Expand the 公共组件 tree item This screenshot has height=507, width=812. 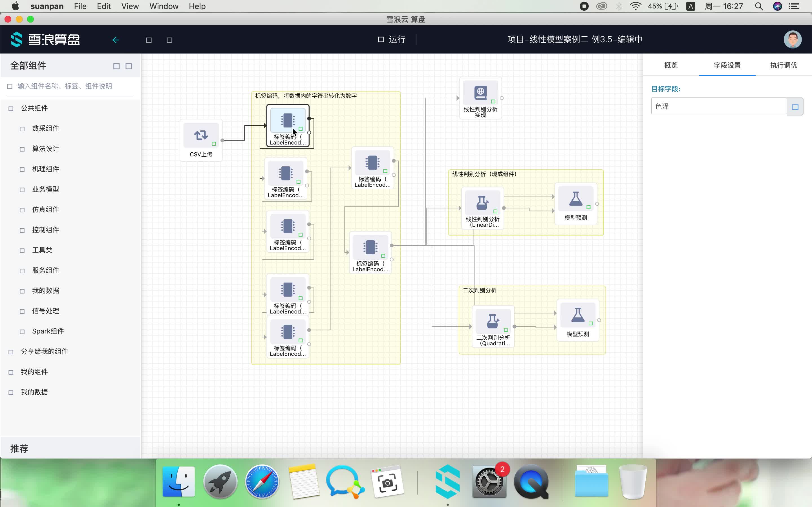point(34,108)
